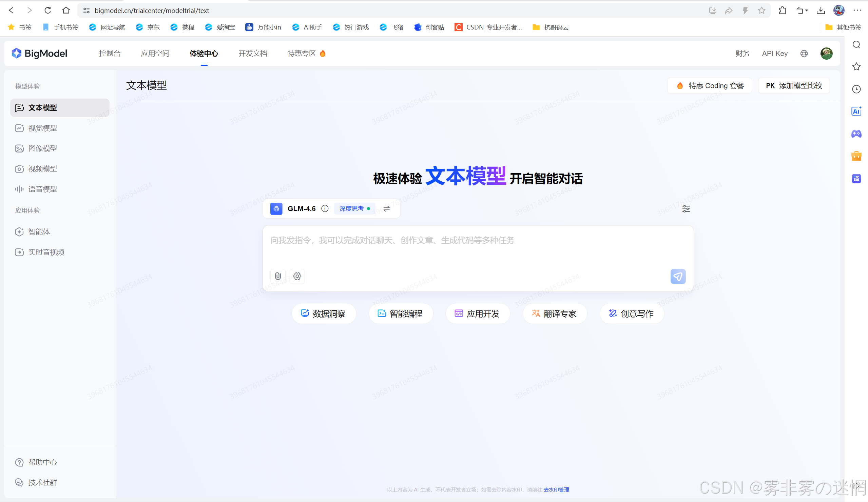Click the 智能编程 suggestion chip

click(x=400, y=314)
